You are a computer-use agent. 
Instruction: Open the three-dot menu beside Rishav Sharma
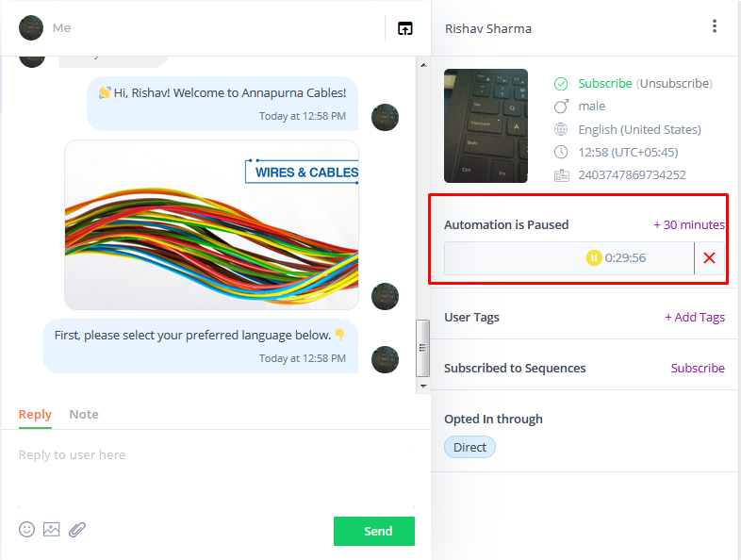coord(714,26)
